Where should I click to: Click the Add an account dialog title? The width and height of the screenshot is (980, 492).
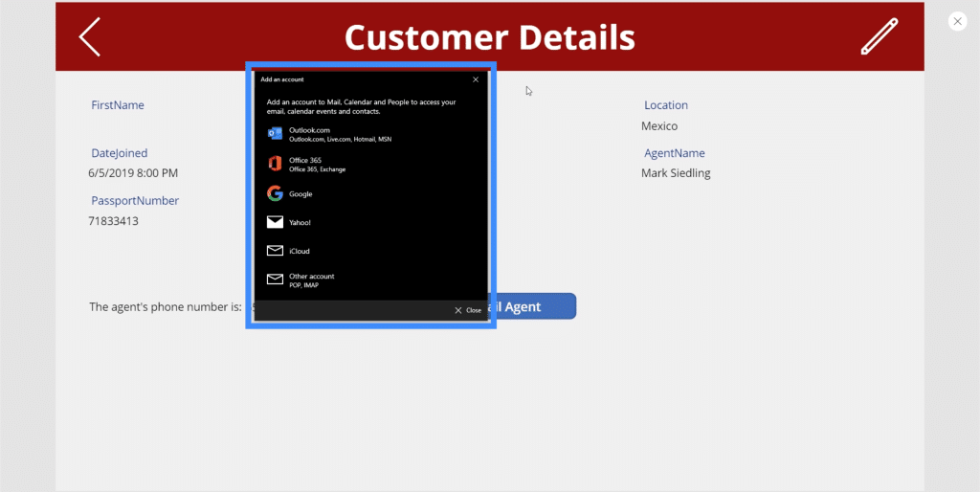coord(282,79)
